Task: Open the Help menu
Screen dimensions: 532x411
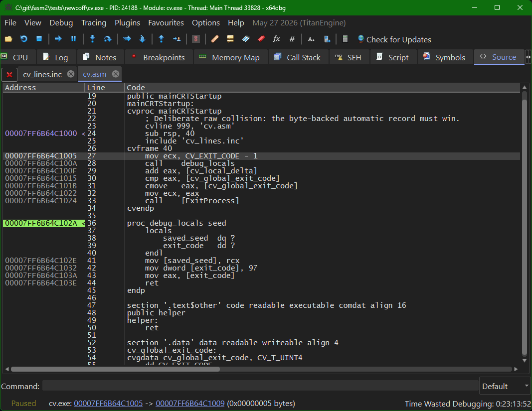Action: coord(236,23)
